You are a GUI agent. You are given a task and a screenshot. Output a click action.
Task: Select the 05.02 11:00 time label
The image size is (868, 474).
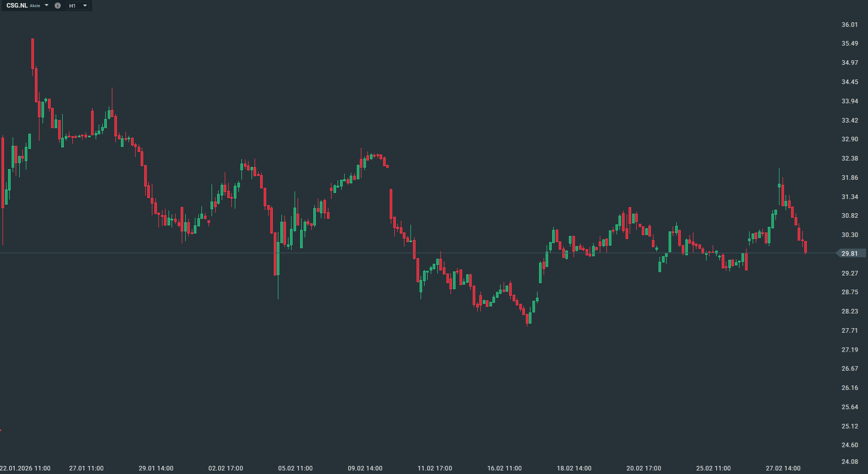(x=296, y=468)
